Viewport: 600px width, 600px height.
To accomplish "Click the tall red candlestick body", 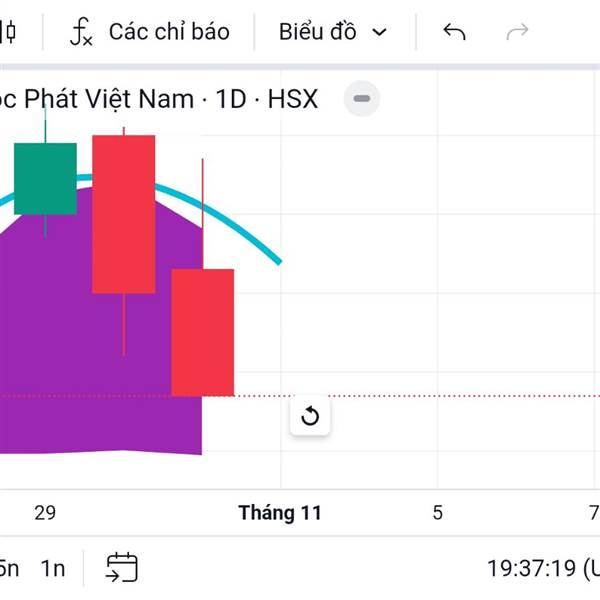I will tap(124, 213).
